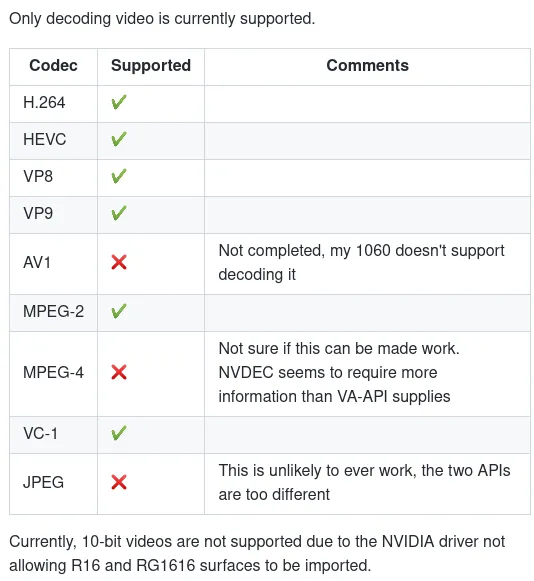Click the red cross beside AV1
The image size is (534, 581).
coord(119,262)
